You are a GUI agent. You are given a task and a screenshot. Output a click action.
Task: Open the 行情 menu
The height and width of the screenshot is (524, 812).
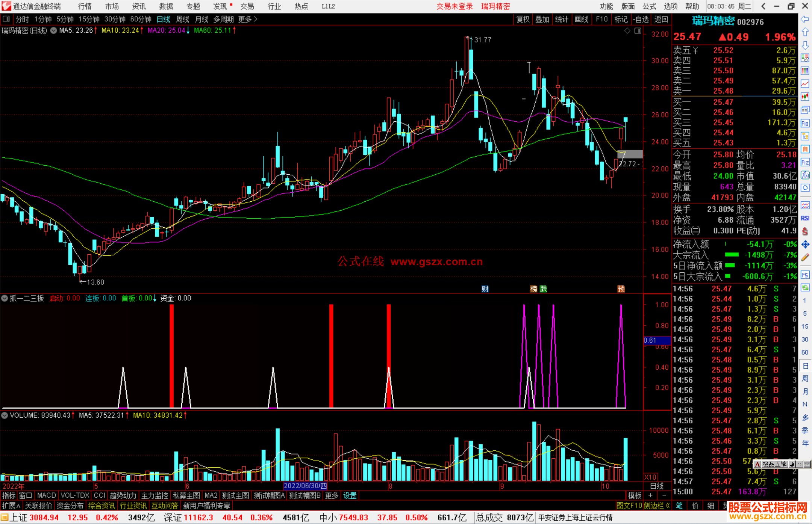(x=85, y=6)
